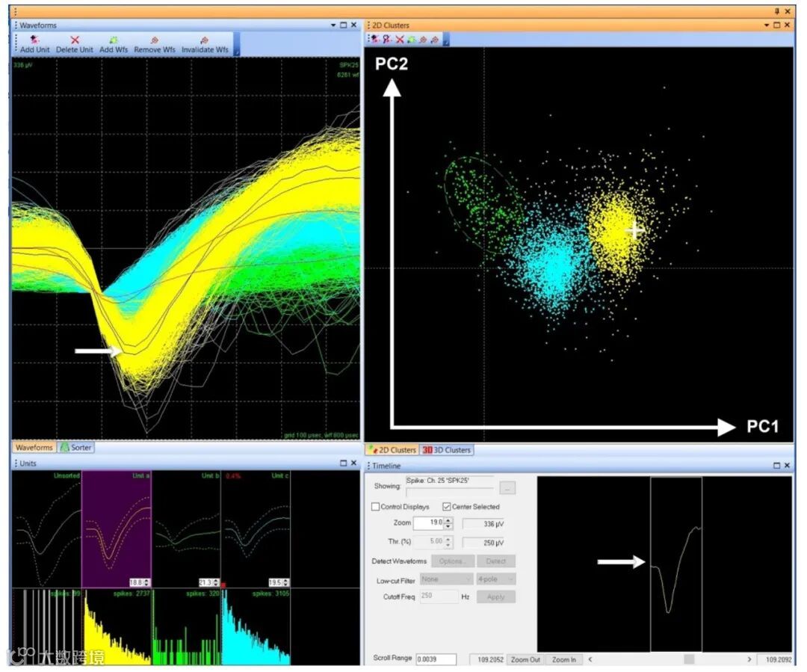This screenshot has width=807, height=672.
Task: Click Invalidate Wfs icon in 2D Clusters toolbar
Action: point(435,39)
